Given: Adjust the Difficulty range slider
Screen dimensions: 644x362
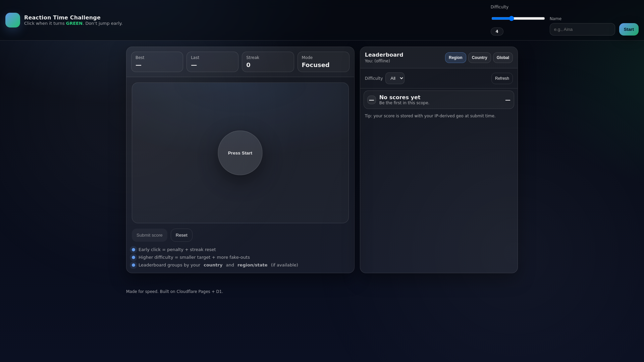Looking at the screenshot, I should 518,18.
